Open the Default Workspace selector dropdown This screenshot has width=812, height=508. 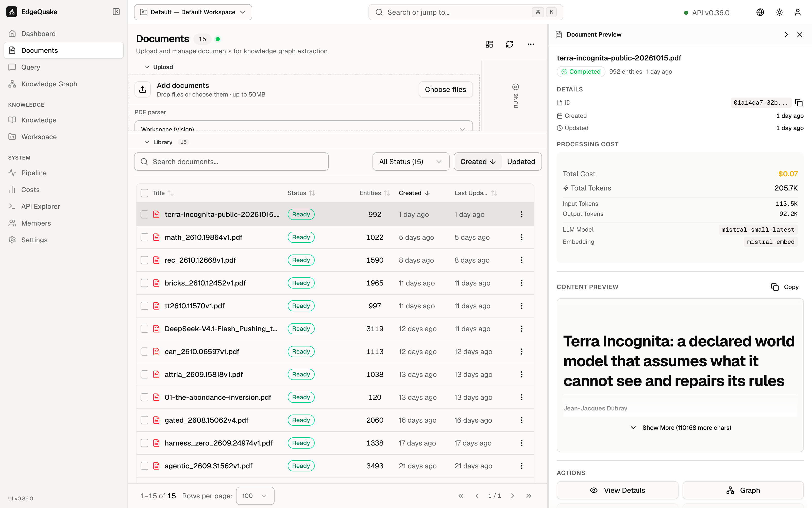[193, 12]
